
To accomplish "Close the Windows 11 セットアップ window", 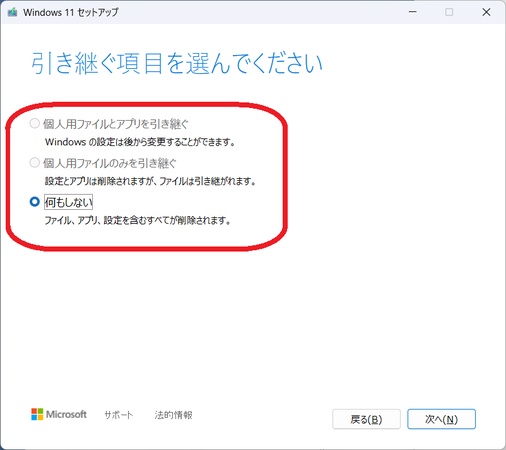I will click(486, 12).
